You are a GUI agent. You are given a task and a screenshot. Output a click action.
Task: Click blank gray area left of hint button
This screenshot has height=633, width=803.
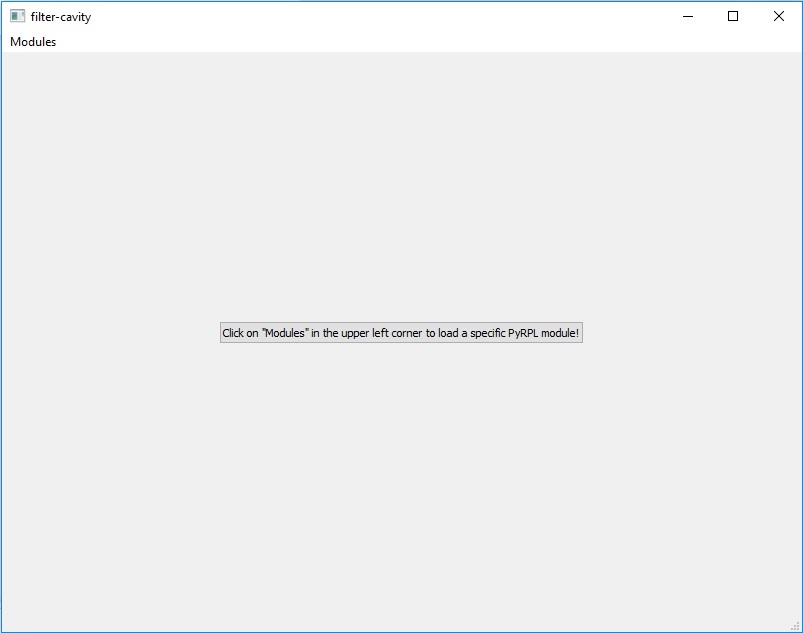[110, 333]
